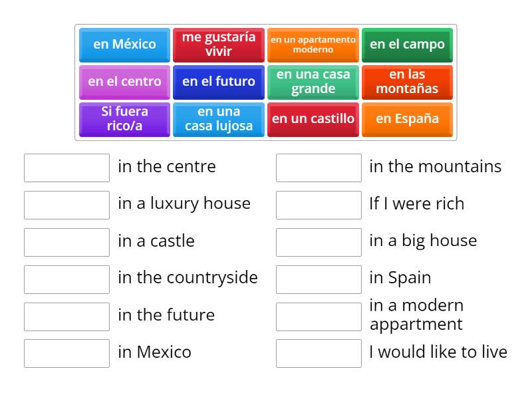This screenshot has height=399, width=532.
Task: Select the 'en las montañas' tile
Action: [x=407, y=82]
